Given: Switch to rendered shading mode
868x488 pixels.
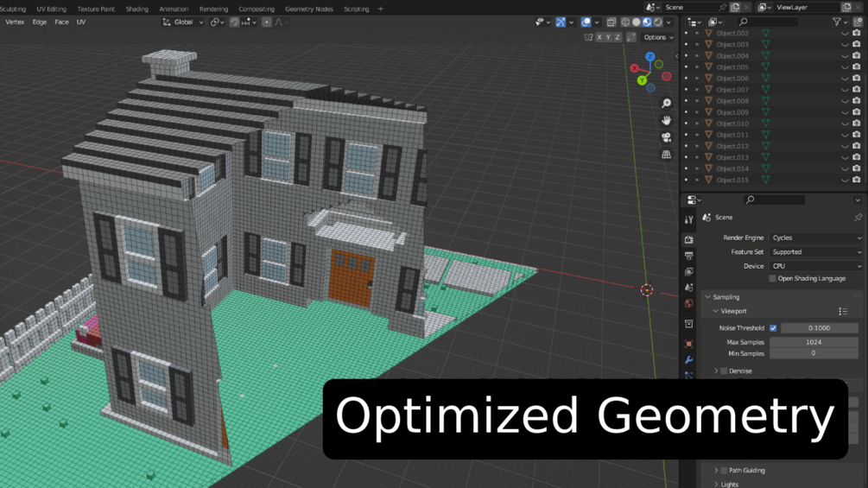Looking at the screenshot, I should (x=657, y=22).
